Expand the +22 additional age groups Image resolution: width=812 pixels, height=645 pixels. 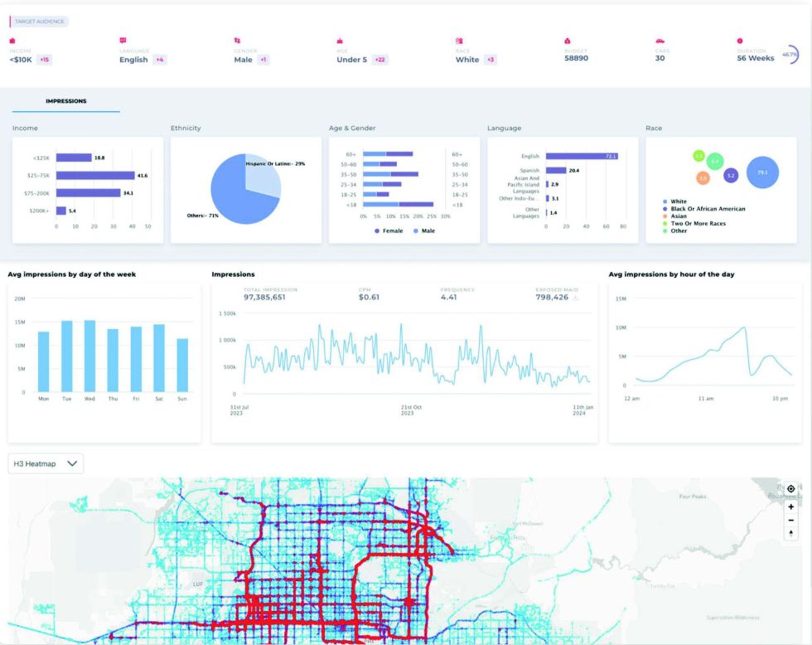click(x=379, y=60)
